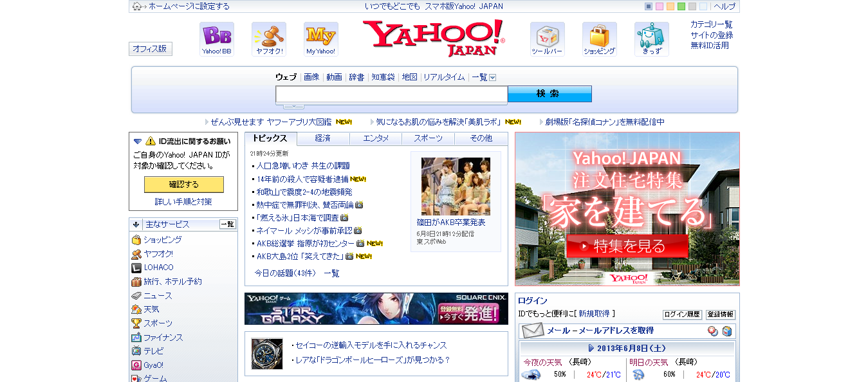
Task: Select the blue-gray page color swatch
Action: point(649,6)
